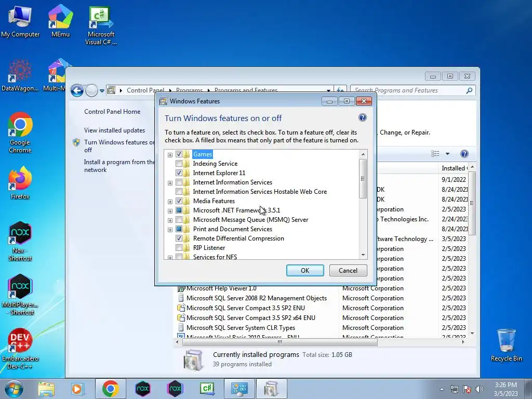
Task: Launch MEmu desktop shortcut
Action: [60, 21]
